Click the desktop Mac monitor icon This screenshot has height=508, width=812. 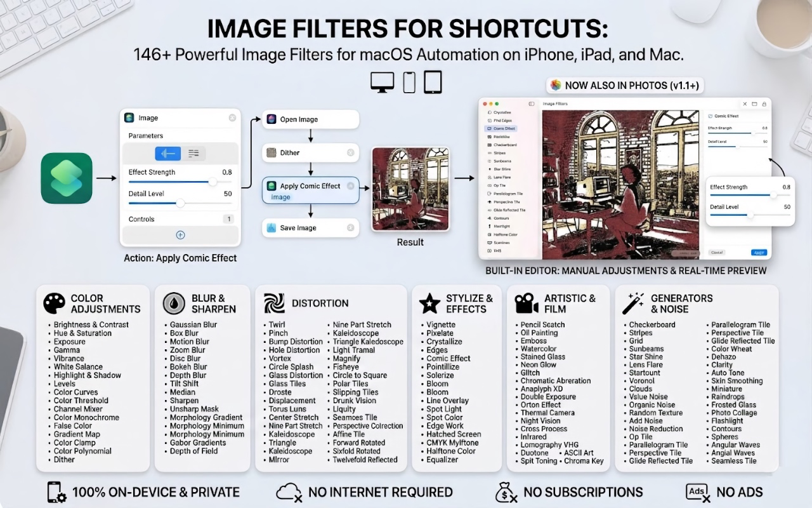[383, 83]
